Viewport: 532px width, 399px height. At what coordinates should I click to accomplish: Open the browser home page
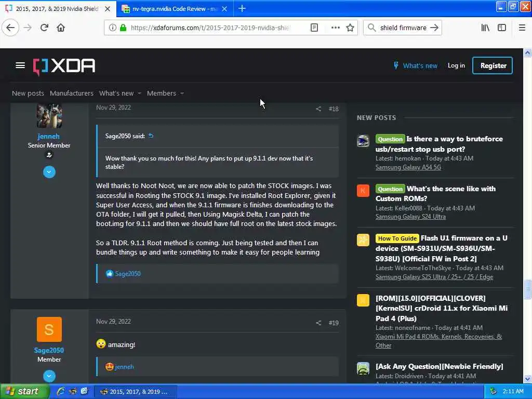click(61, 28)
